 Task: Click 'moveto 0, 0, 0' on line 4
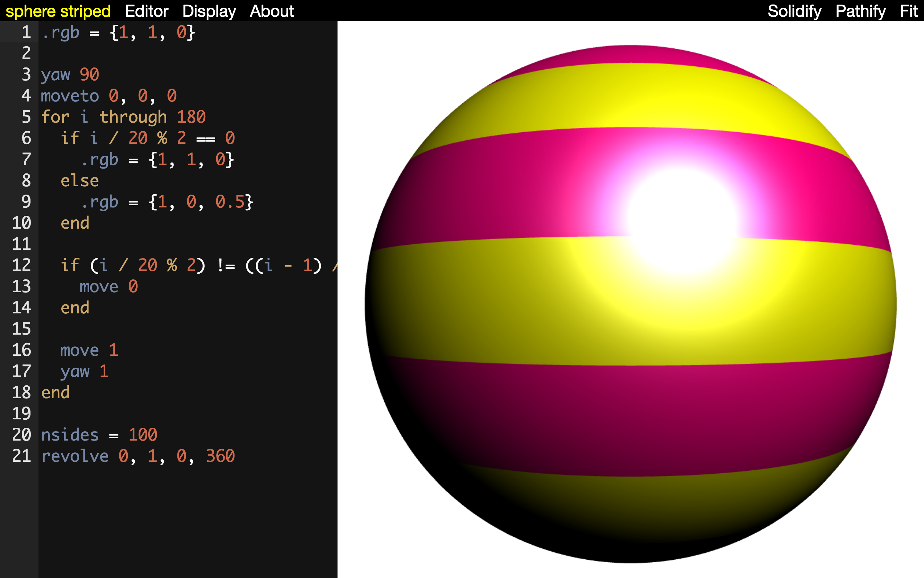tap(109, 96)
